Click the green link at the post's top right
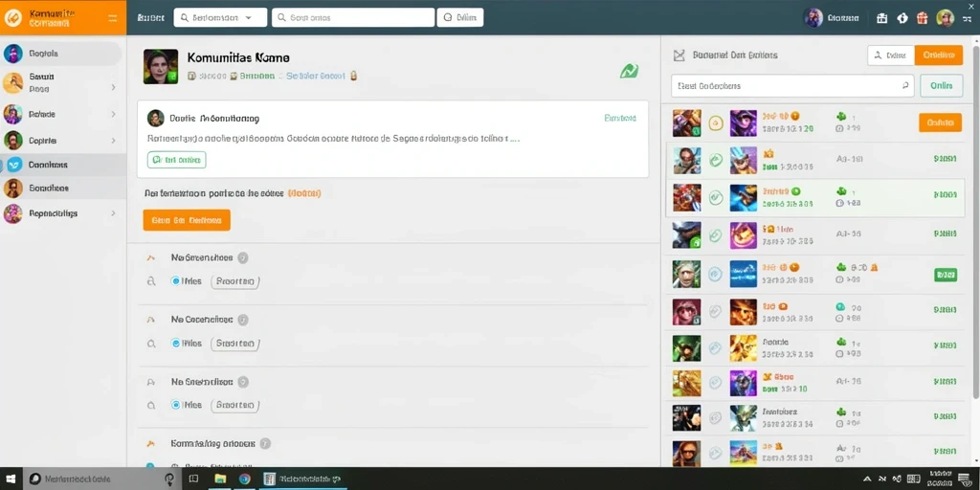 pos(620,118)
